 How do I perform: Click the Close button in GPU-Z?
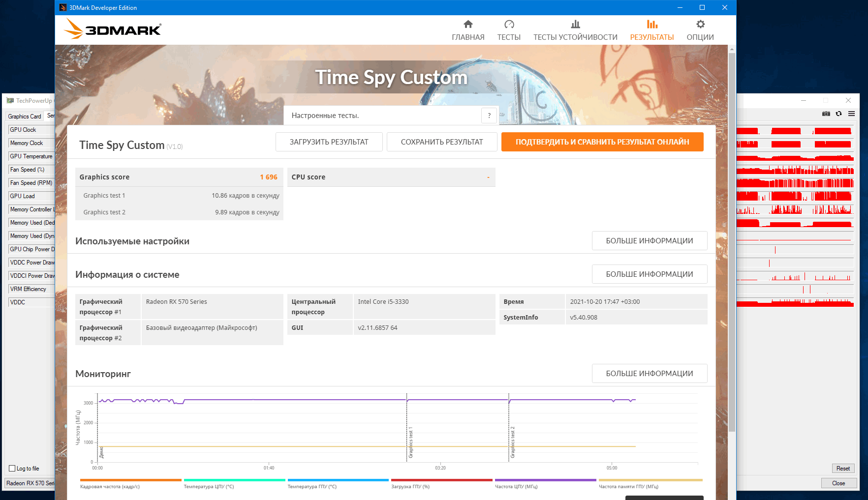pyautogui.click(x=838, y=483)
